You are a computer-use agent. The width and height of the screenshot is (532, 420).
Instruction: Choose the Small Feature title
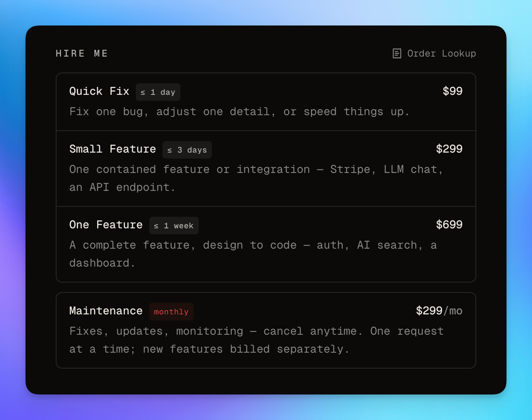tap(113, 149)
